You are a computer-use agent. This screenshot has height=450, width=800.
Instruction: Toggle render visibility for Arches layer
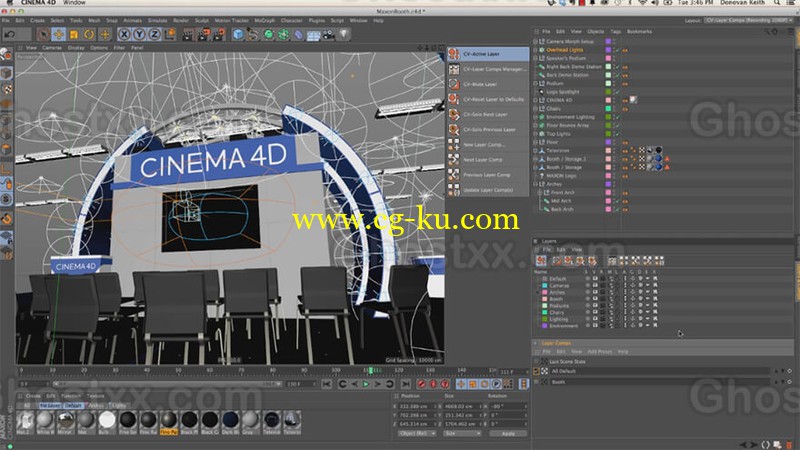point(603,292)
